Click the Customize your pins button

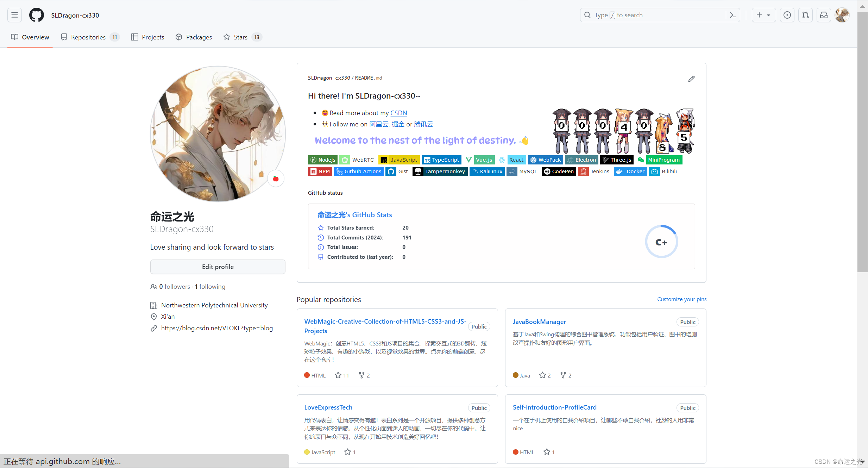(x=681, y=299)
